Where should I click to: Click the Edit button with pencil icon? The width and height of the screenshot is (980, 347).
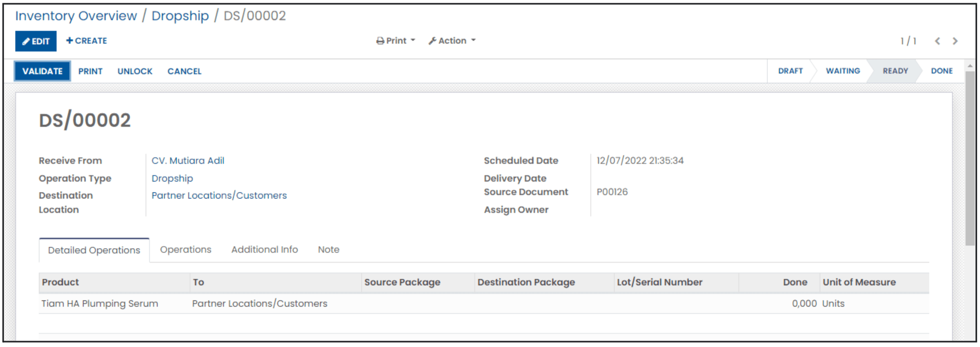[36, 41]
